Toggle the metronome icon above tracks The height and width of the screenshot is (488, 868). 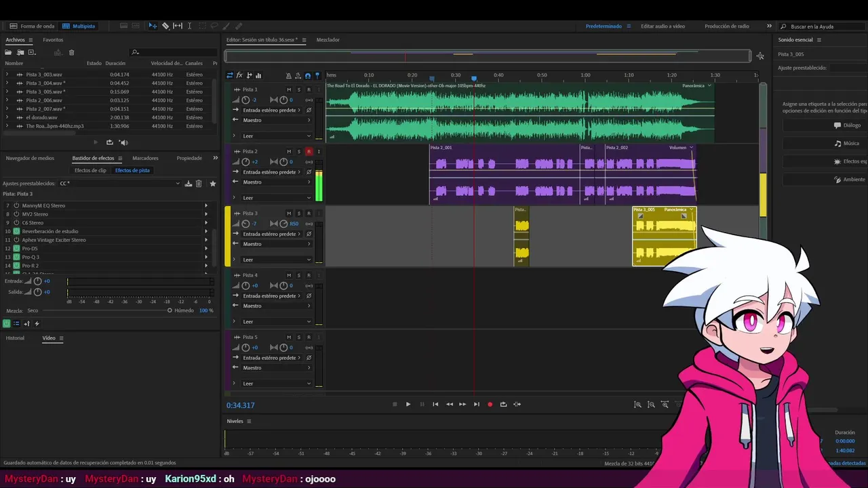coord(289,76)
